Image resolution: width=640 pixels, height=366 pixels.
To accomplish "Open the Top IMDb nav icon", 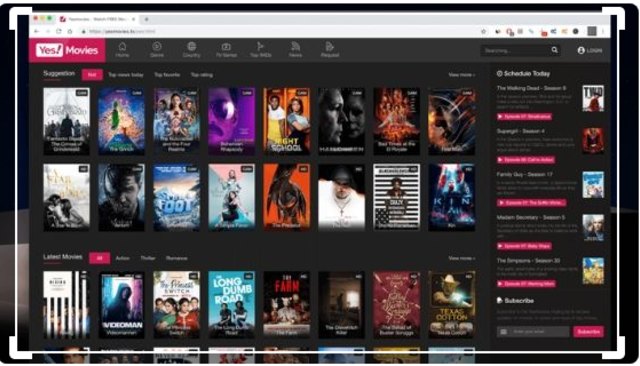I will 260,46.
